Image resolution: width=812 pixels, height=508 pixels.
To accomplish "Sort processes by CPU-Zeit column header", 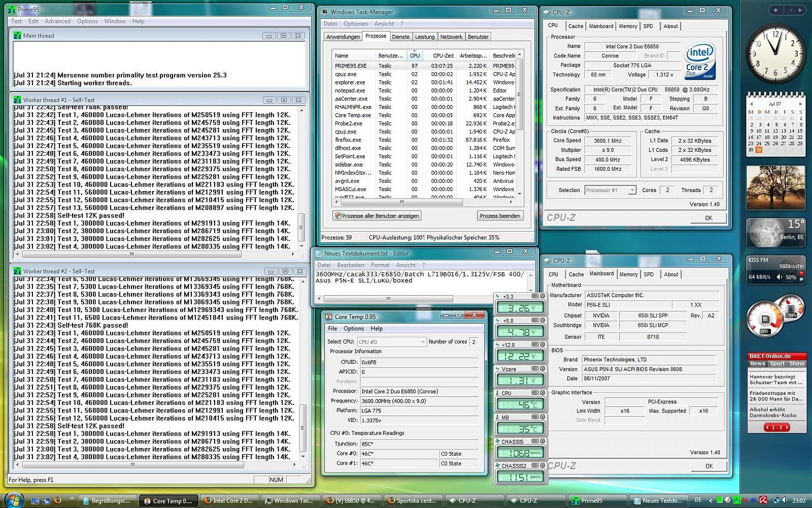I will pyautogui.click(x=439, y=55).
